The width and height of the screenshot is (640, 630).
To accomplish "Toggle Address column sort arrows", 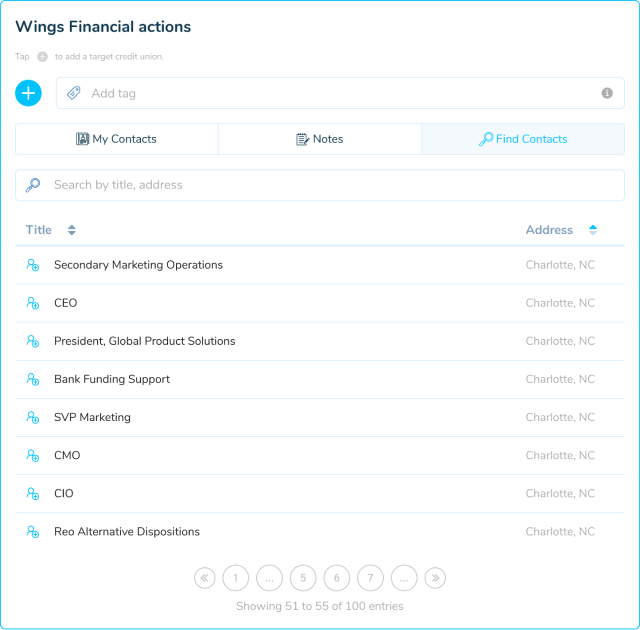I will tap(593, 230).
